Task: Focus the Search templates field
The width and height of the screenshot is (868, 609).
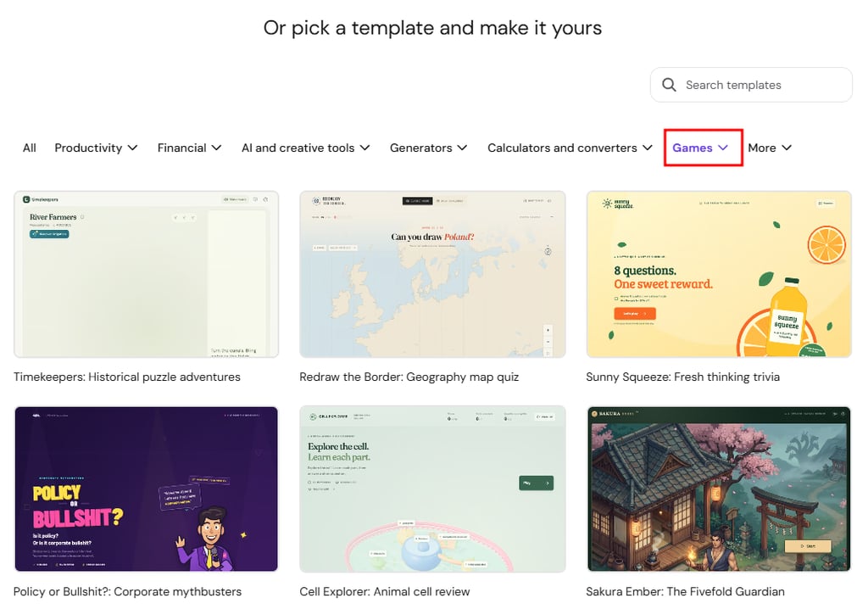Action: tap(751, 85)
